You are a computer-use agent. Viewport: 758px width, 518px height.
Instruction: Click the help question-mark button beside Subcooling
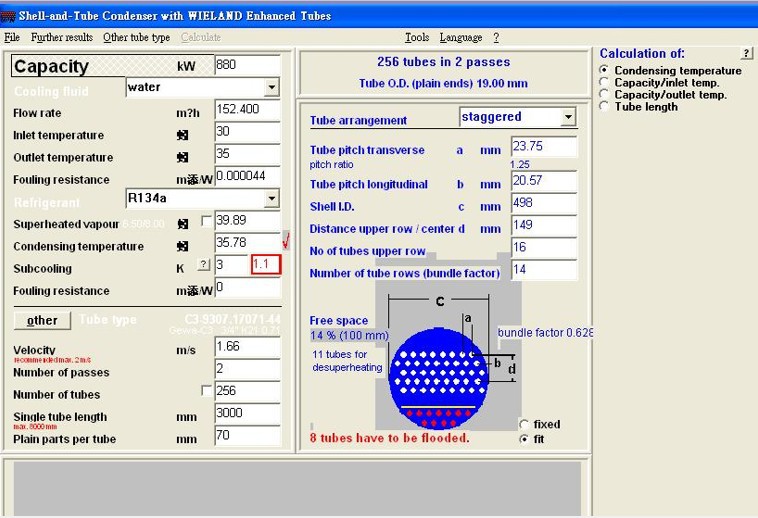[x=204, y=264]
